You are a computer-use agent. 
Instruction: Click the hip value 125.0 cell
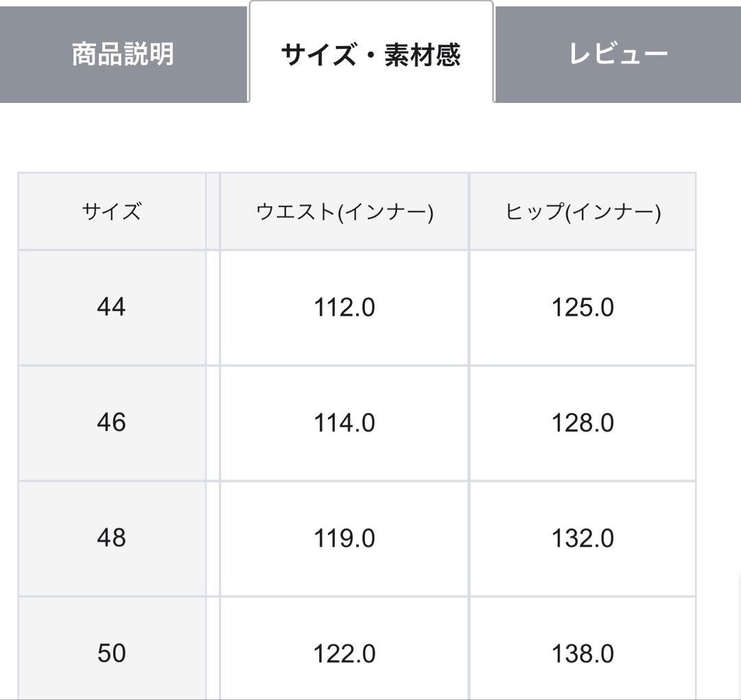[582, 307]
